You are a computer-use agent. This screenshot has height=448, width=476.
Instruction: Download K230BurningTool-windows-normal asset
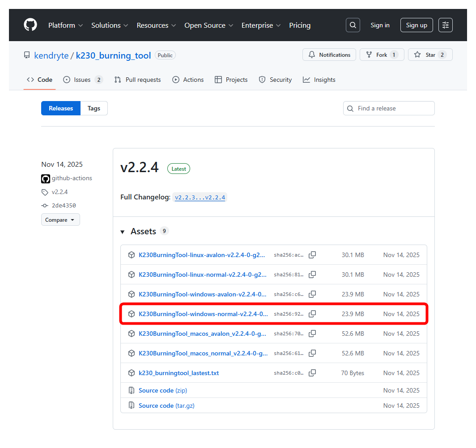point(203,314)
